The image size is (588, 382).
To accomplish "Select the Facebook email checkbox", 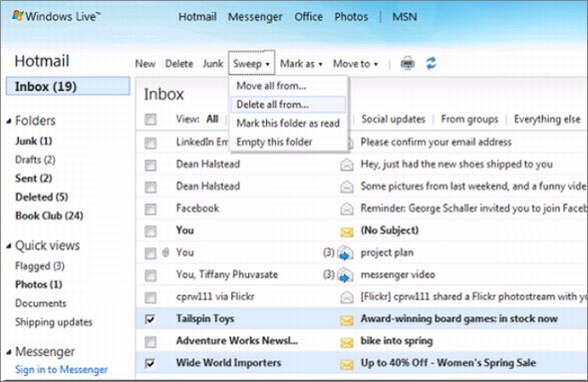I will click(150, 209).
